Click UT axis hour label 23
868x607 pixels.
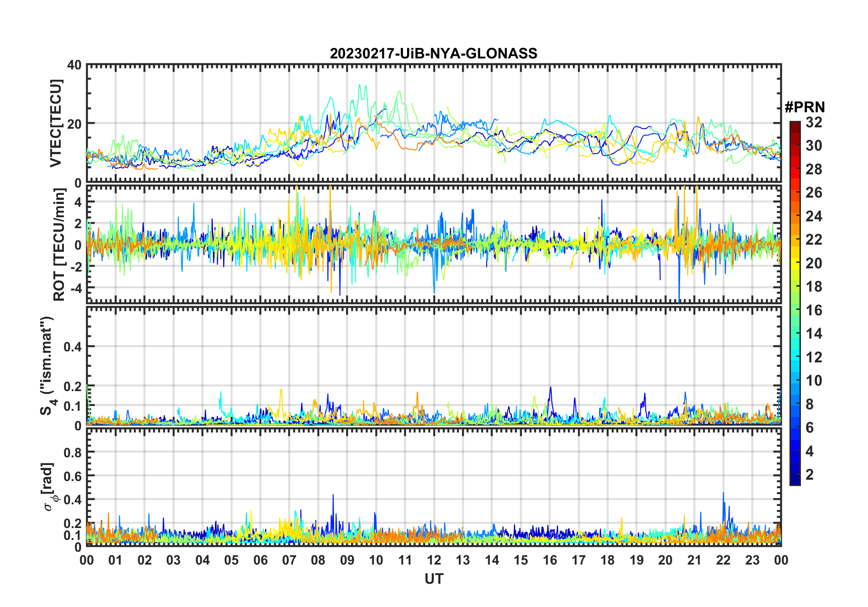(x=753, y=560)
